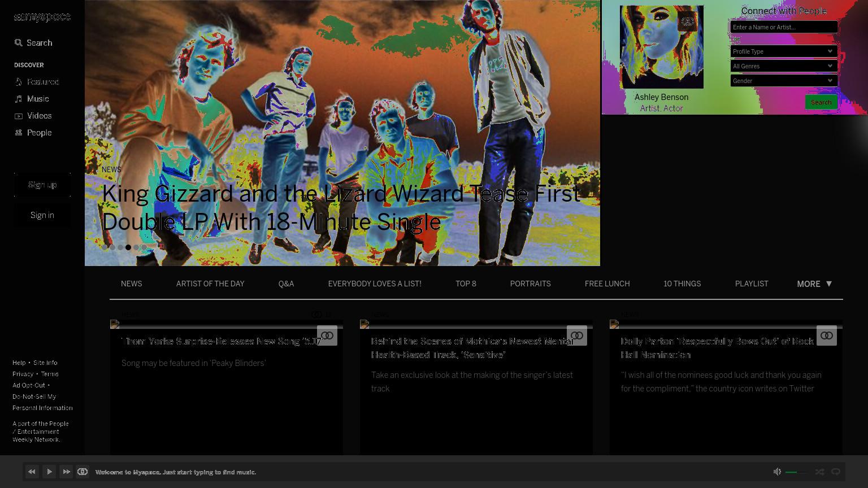Open the King Gizzard headline article
This screenshot has width=868, height=488.
click(341, 208)
